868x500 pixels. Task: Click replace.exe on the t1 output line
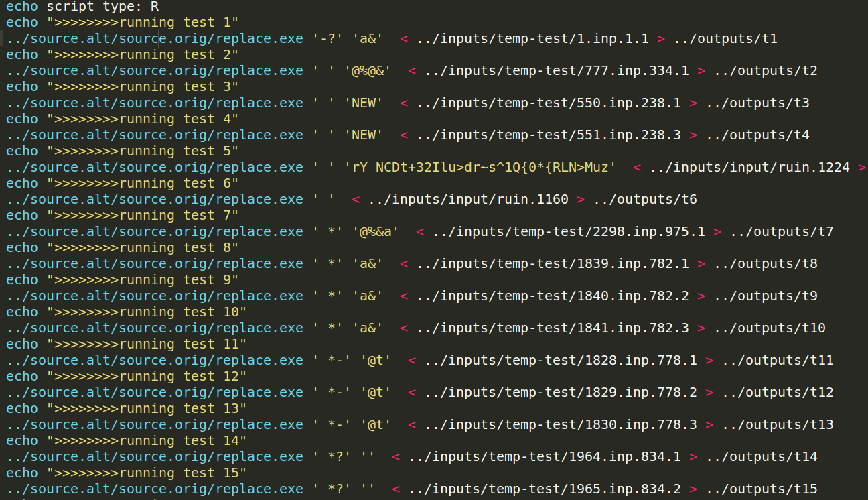259,38
